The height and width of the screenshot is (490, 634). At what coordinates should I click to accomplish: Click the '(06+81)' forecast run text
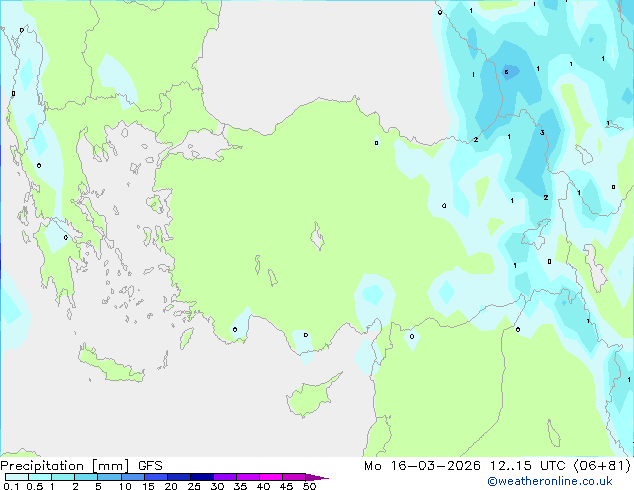click(x=602, y=466)
